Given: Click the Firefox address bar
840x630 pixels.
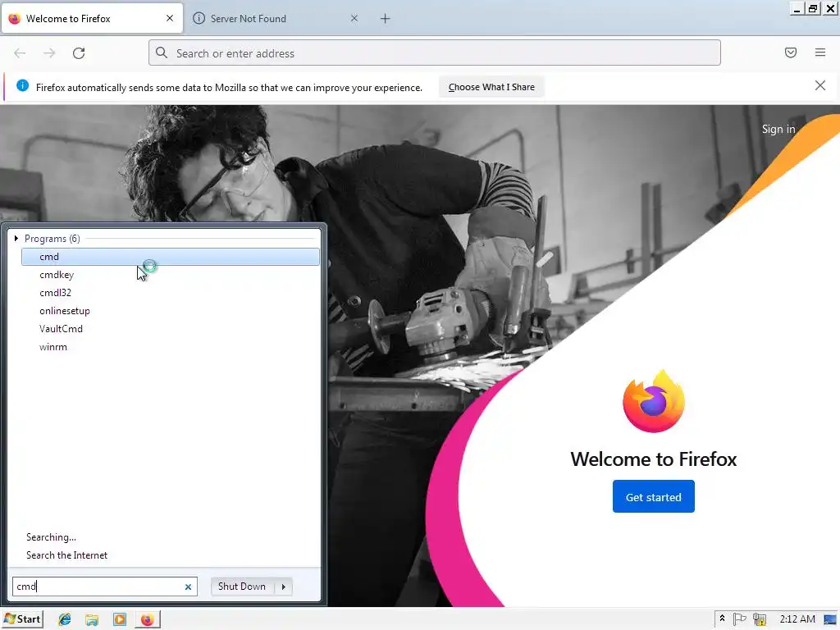Looking at the screenshot, I should coord(435,53).
